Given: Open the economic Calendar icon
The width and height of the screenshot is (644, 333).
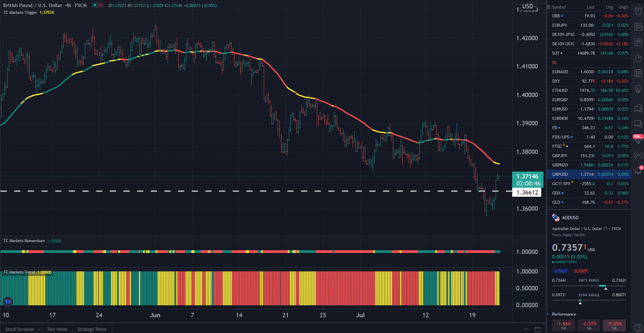Looking at the screenshot, I should (x=638, y=73).
